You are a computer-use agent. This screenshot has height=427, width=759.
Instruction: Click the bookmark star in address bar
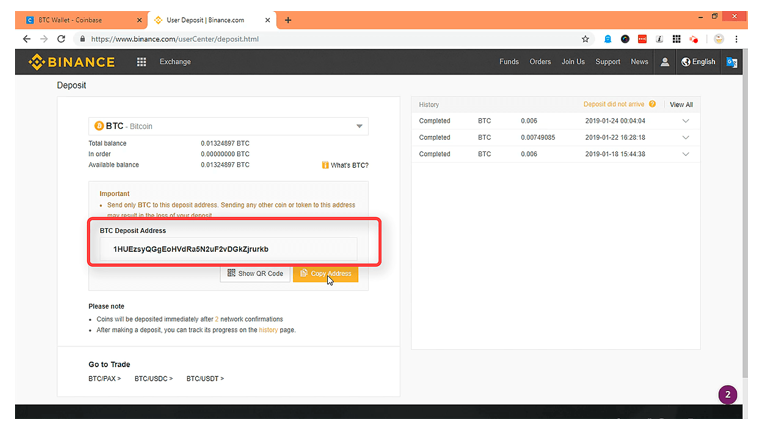point(585,39)
